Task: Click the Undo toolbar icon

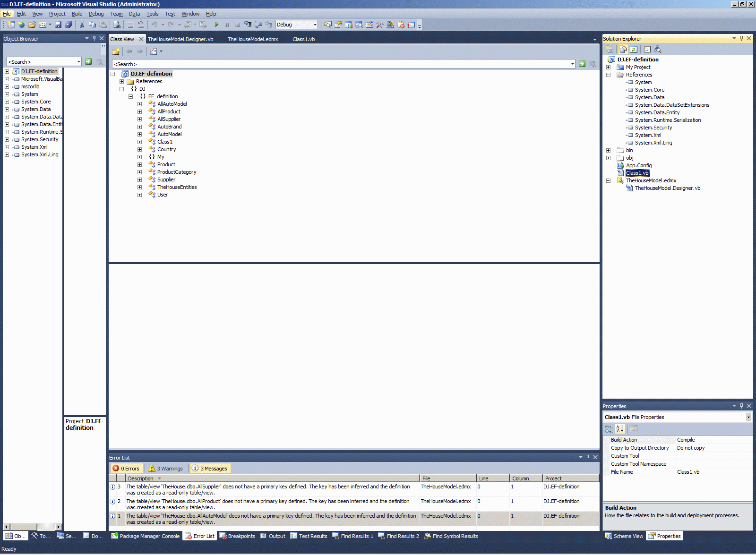Action: pos(154,25)
